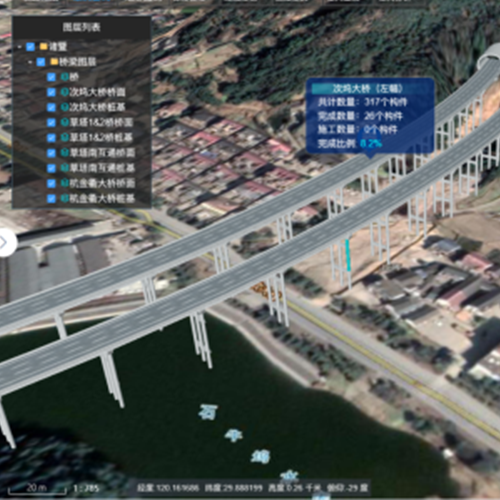Click the 8.2% completion ratio value
The height and width of the screenshot is (500, 500).
[x=371, y=144]
